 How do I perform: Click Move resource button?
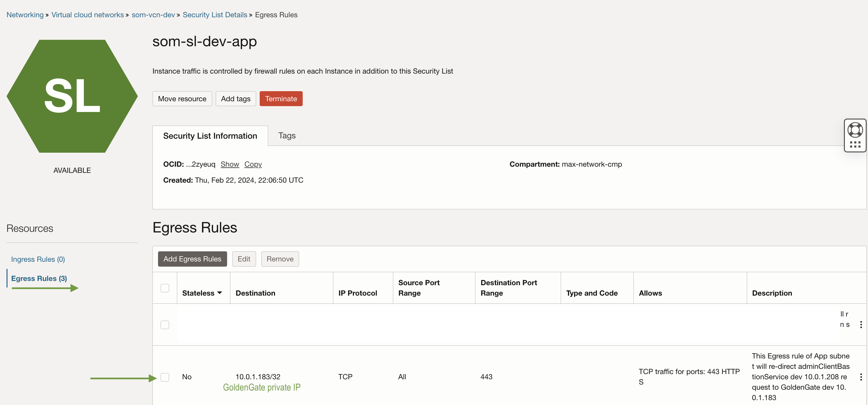pyautogui.click(x=182, y=99)
